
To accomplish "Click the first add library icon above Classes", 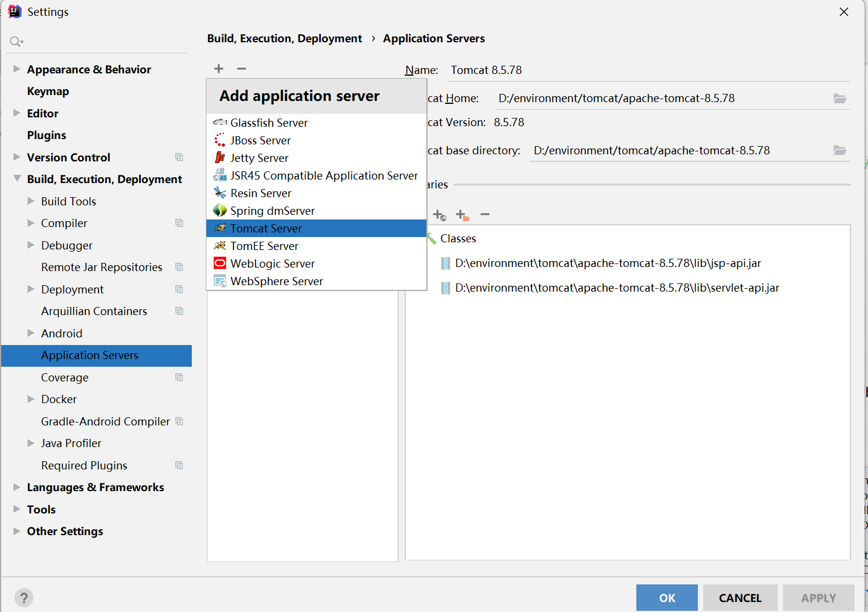I will click(439, 215).
